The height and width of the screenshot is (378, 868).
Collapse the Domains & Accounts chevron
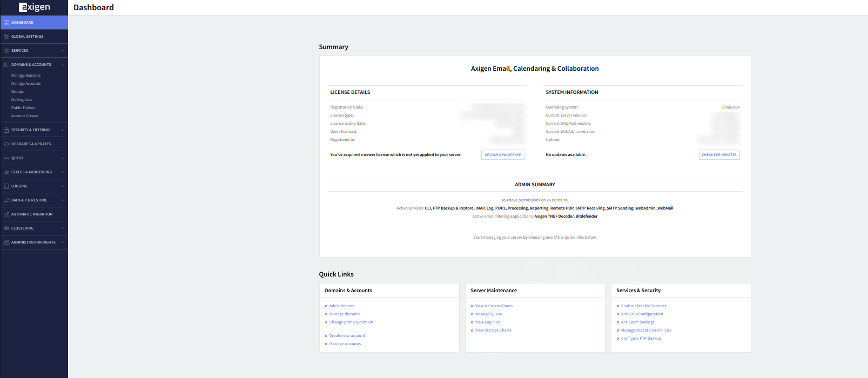[x=63, y=65]
